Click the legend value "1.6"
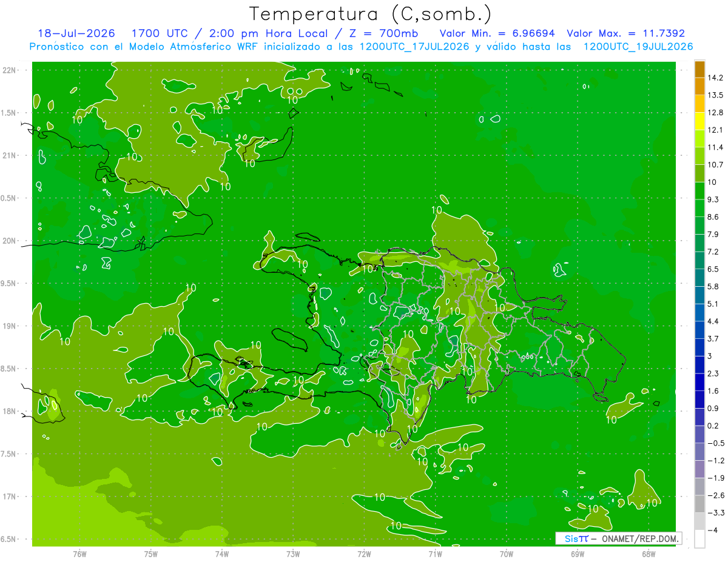 click(713, 391)
